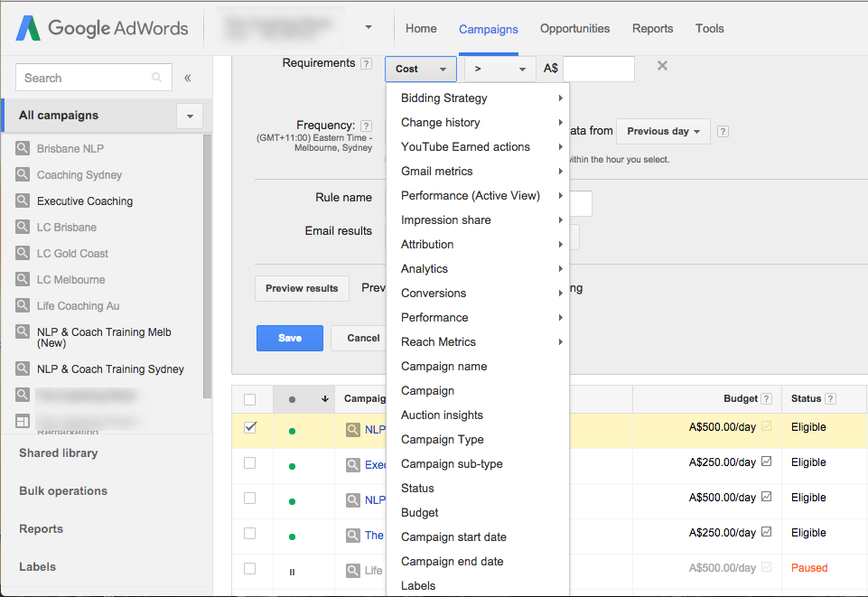Choose Budget from the requirements menu
The image size is (868, 597).
tap(478, 512)
